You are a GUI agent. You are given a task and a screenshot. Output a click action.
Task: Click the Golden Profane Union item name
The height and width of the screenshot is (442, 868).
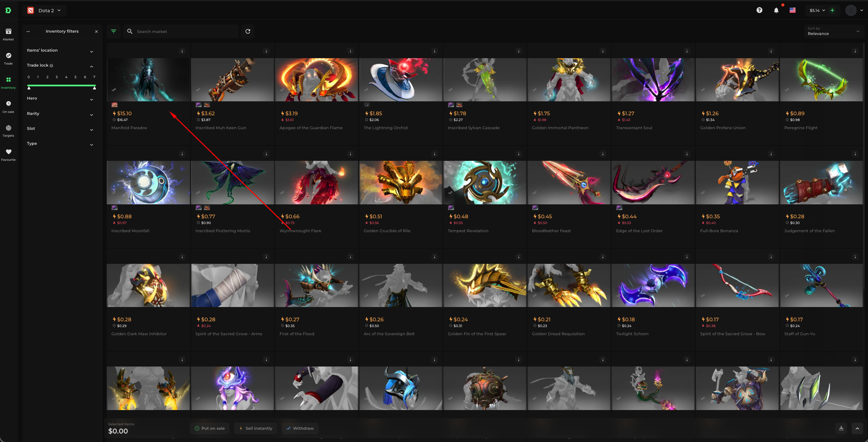[723, 128]
